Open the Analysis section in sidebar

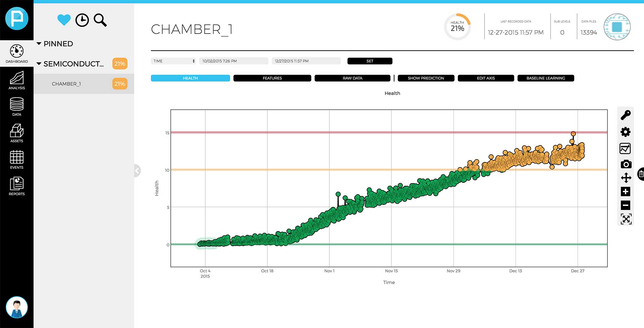pyautogui.click(x=17, y=80)
